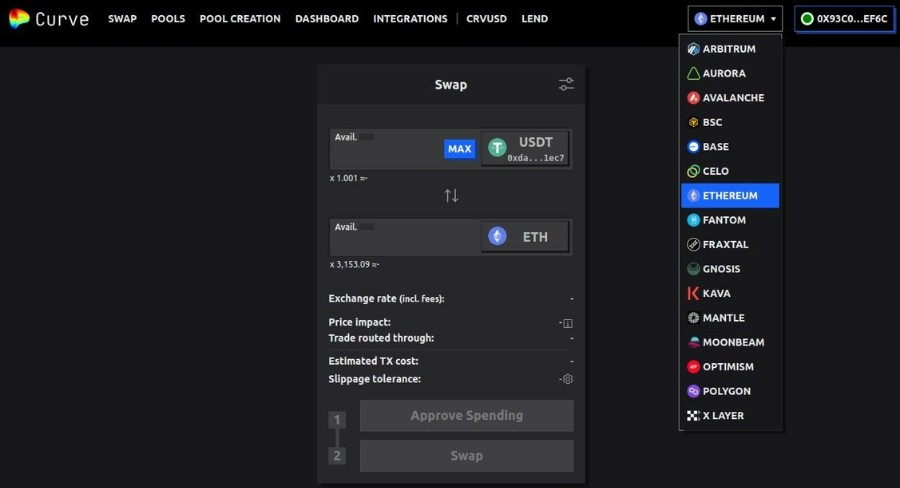
Task: Click the Gnosis network icon
Action: tap(693, 269)
